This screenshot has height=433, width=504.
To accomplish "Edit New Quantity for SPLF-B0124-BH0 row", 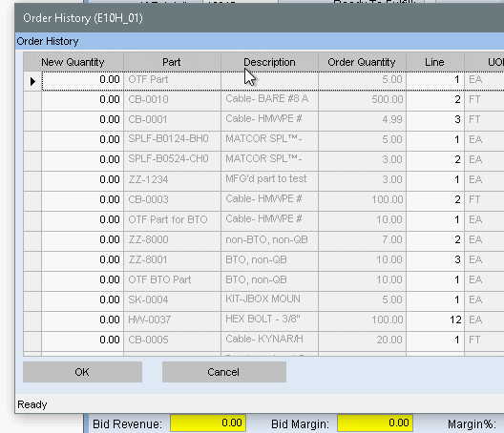I will pos(83,141).
